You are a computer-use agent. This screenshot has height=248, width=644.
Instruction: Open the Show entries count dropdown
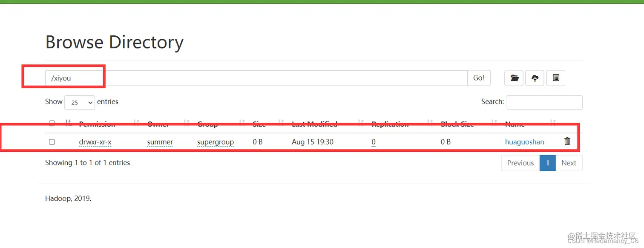coord(80,102)
